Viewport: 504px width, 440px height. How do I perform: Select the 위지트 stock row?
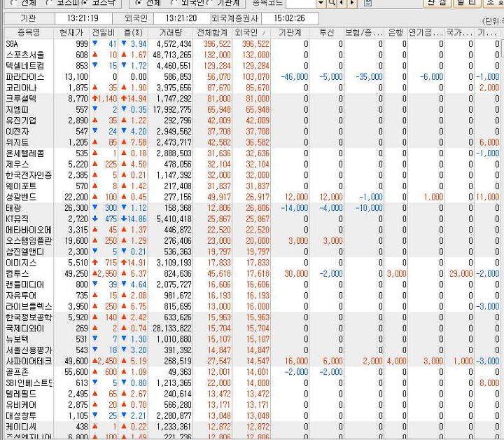(252, 142)
